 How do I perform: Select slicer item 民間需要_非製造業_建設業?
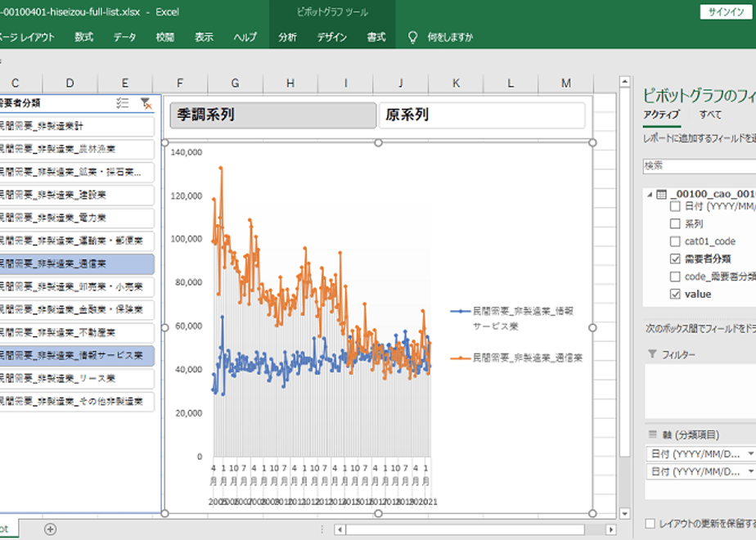click(x=76, y=196)
